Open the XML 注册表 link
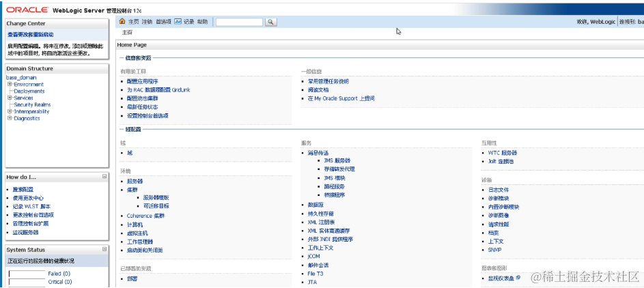 [321, 222]
